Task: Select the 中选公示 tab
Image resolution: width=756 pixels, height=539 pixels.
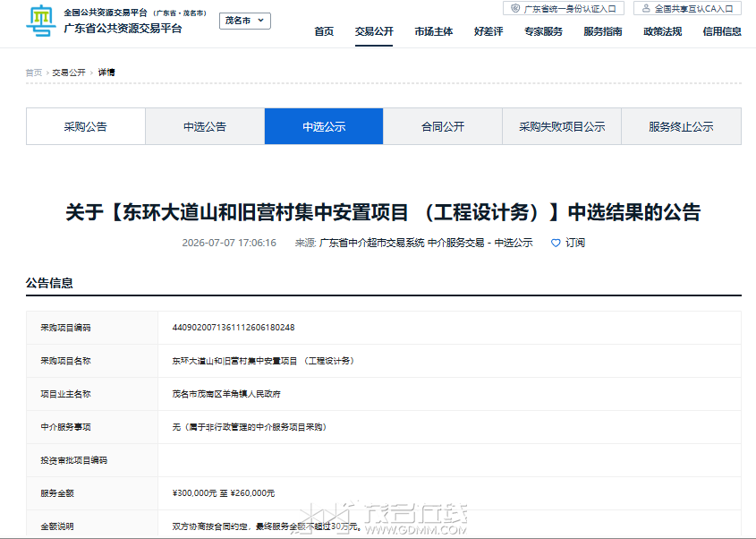Action: coord(324,126)
